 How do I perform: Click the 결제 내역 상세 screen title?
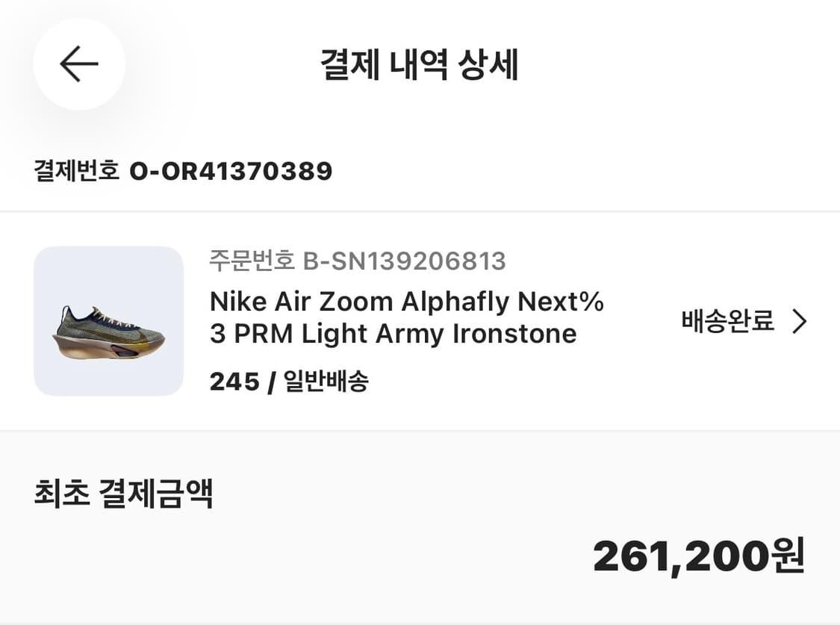point(420,64)
